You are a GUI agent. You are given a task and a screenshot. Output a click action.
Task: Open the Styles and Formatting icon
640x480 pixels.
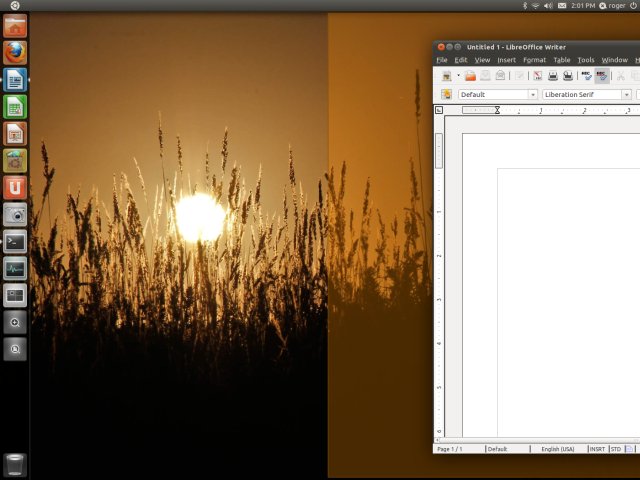click(x=446, y=95)
